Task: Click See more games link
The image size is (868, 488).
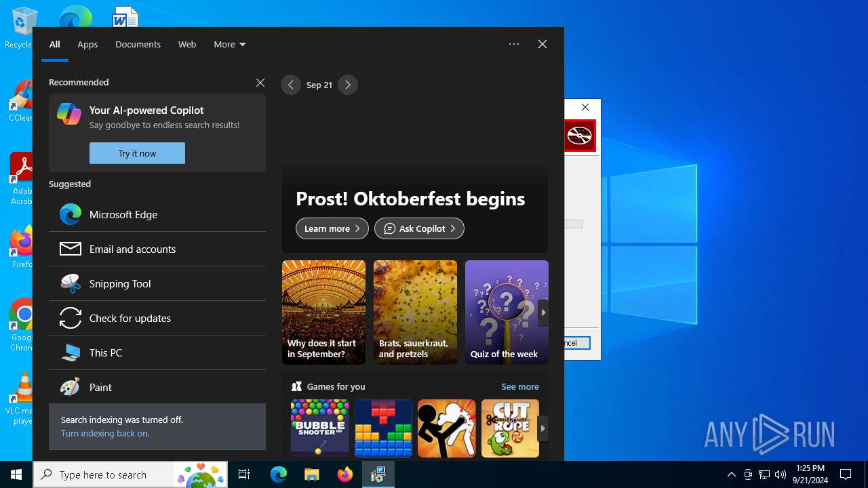Action: pyautogui.click(x=520, y=386)
